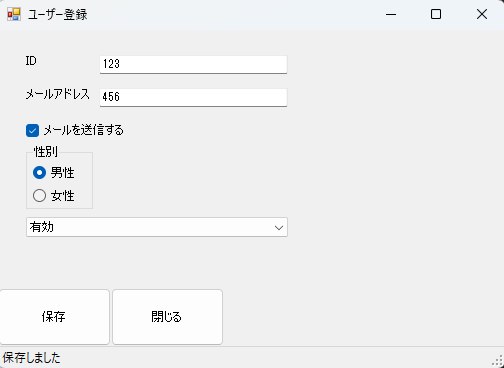504x368 pixels.
Task: Click the メールアドレス label
Action: click(58, 94)
